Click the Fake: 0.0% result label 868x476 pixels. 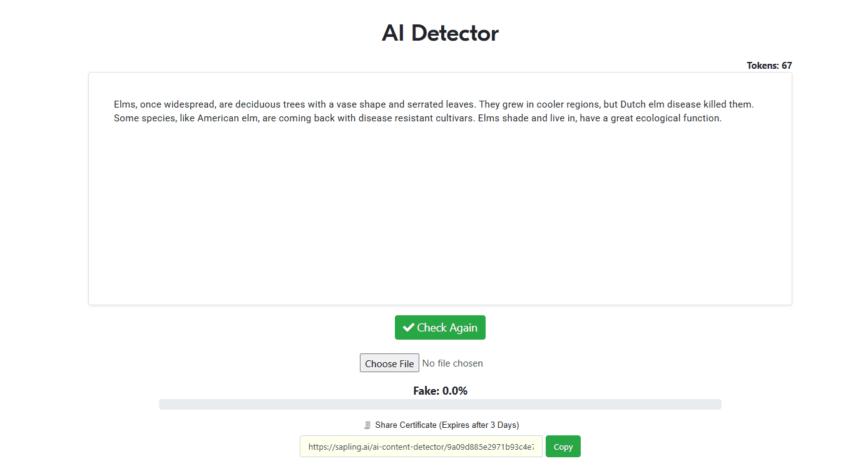440,391
